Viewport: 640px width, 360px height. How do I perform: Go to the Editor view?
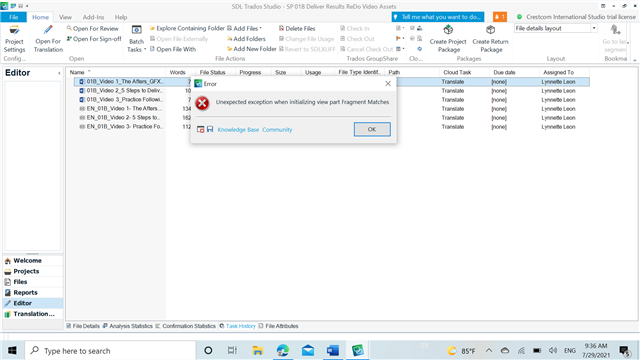[x=33, y=303]
